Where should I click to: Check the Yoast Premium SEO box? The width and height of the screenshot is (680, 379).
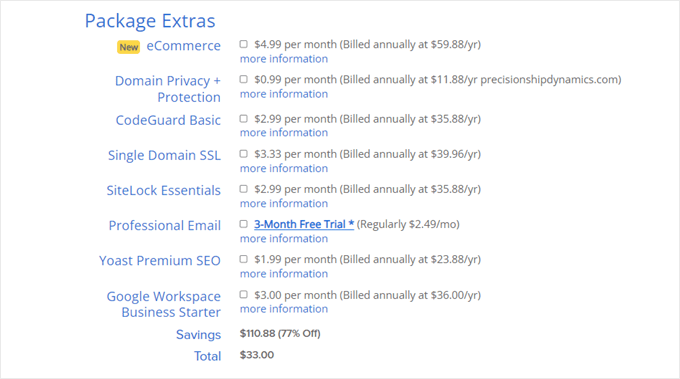[x=244, y=259]
